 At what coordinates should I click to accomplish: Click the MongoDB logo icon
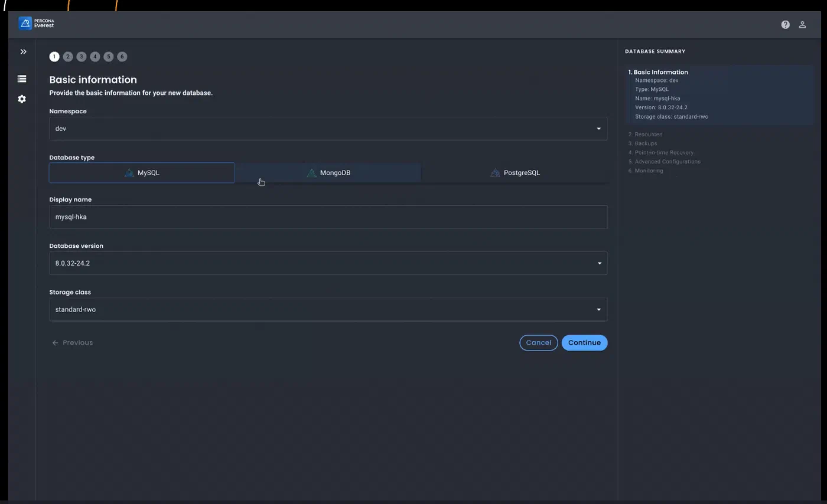coord(311,173)
